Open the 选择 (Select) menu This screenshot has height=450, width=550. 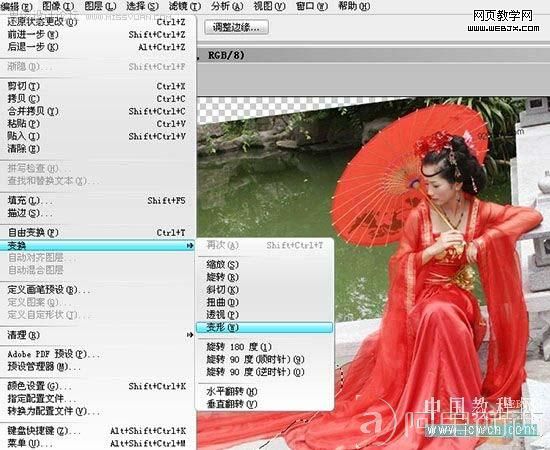point(142,6)
